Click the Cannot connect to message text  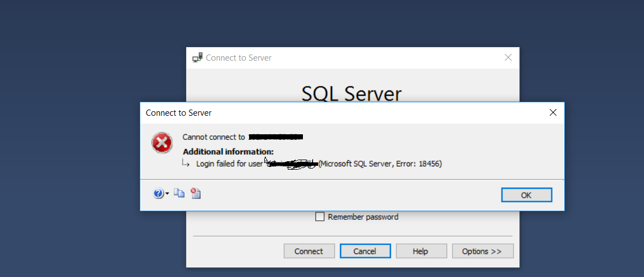[214, 137]
